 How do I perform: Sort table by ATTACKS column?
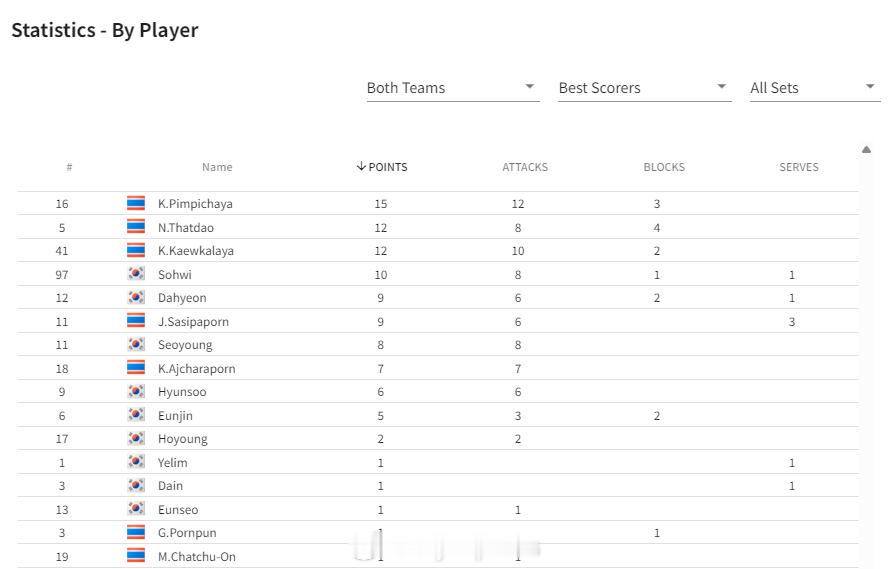(x=525, y=167)
